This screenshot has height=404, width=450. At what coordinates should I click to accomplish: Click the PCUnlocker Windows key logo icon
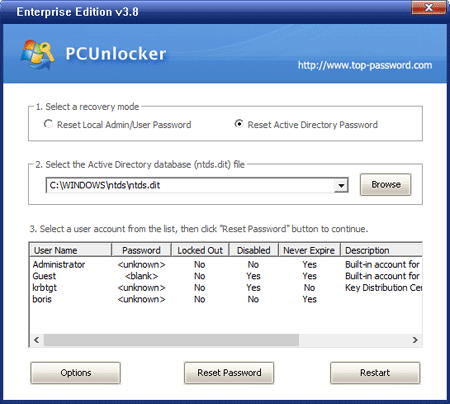pos(38,54)
